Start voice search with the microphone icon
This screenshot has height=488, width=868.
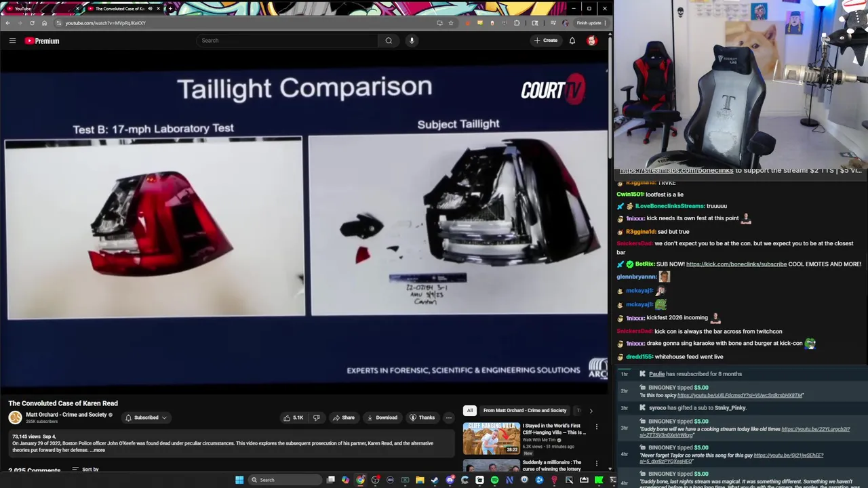[412, 41]
